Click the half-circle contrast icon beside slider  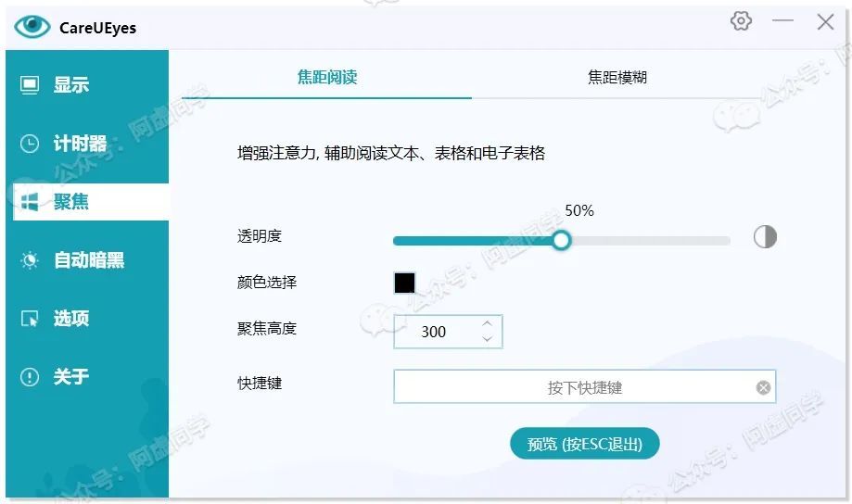point(765,237)
